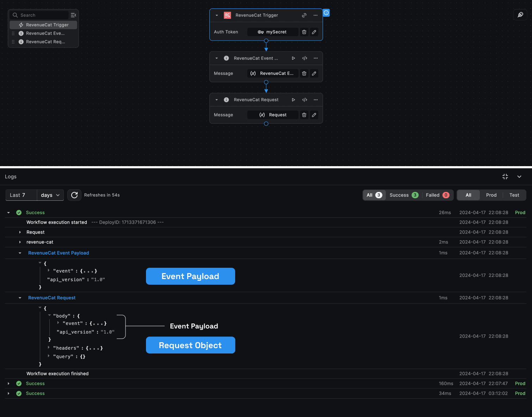Collapse the RevenueCat Event node

(216, 59)
